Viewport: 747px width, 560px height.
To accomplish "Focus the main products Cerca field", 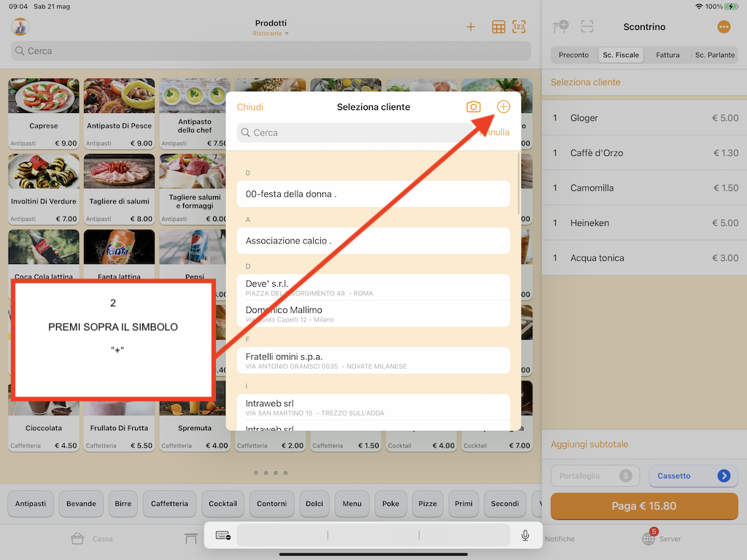I will (271, 51).
